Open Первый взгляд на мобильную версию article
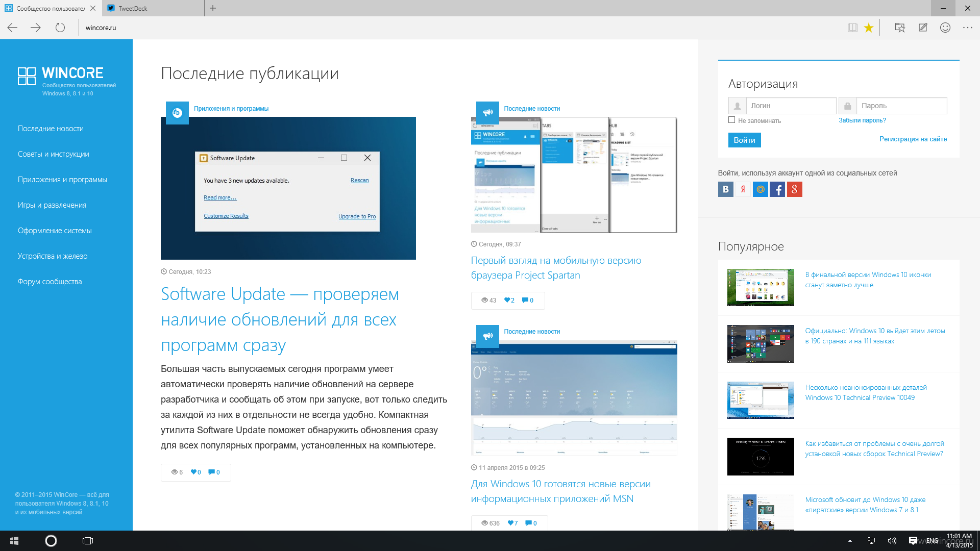The image size is (980, 551). pos(556,268)
